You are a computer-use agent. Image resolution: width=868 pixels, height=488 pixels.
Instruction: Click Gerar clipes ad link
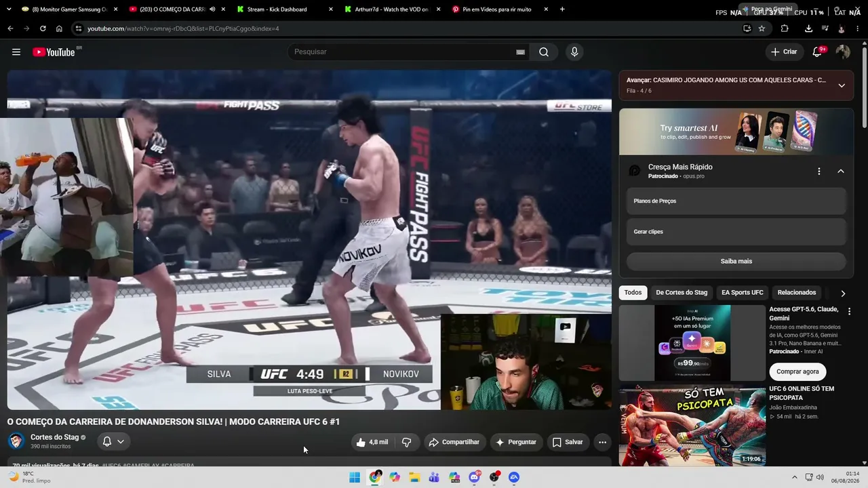click(x=736, y=232)
